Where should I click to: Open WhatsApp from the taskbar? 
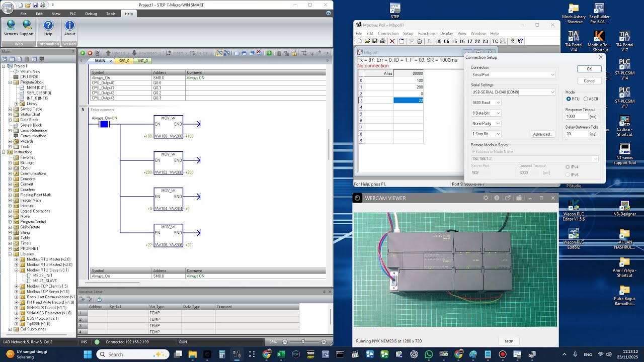tap(429, 354)
